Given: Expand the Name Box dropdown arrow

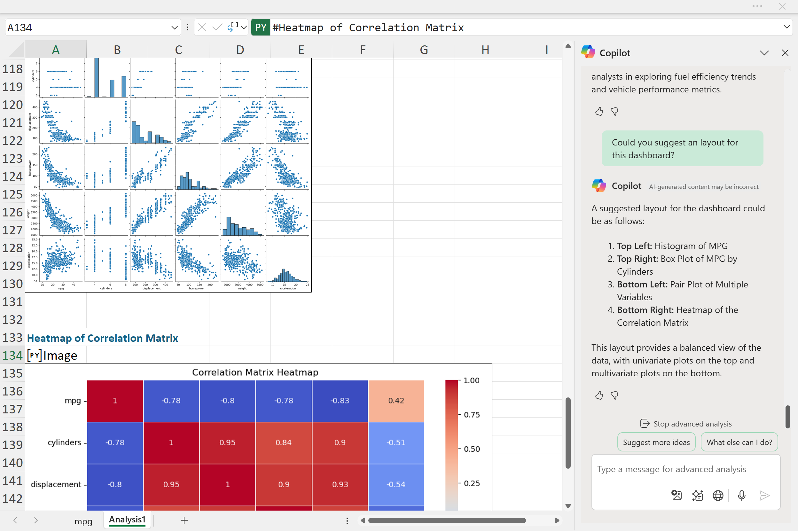Looking at the screenshot, I should click(x=174, y=27).
